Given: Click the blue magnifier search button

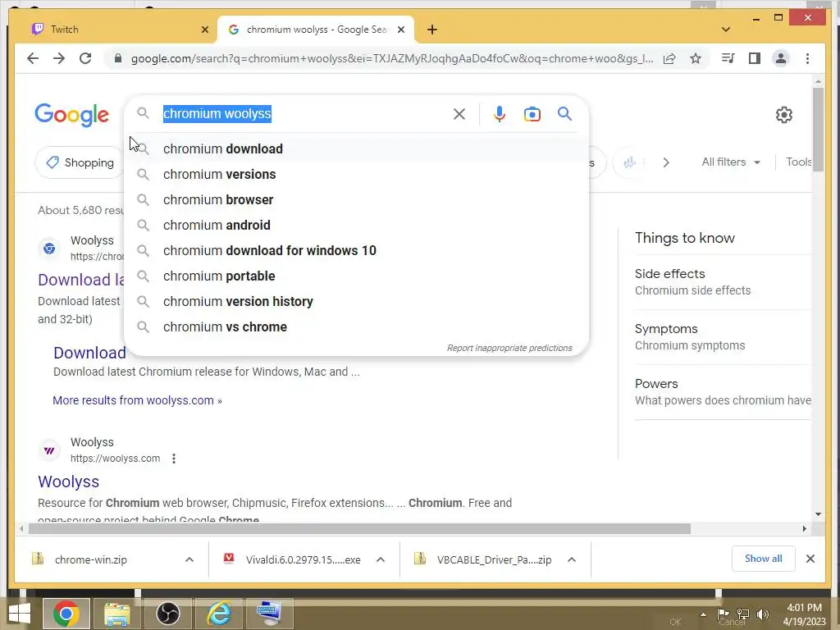Looking at the screenshot, I should (x=564, y=113).
